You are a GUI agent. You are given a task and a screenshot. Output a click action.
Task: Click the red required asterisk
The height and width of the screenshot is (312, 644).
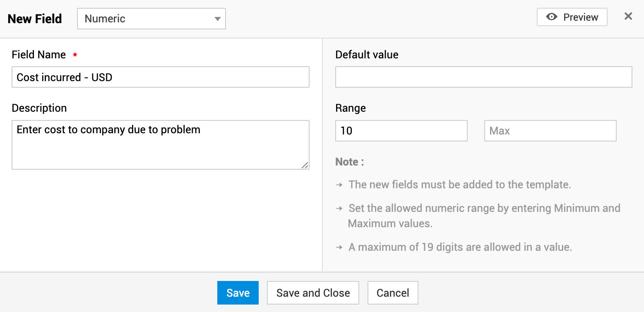pos(75,55)
